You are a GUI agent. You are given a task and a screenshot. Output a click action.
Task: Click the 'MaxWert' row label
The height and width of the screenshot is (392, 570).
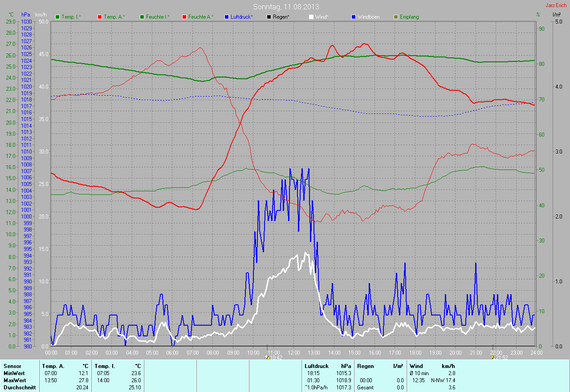coord(15,380)
